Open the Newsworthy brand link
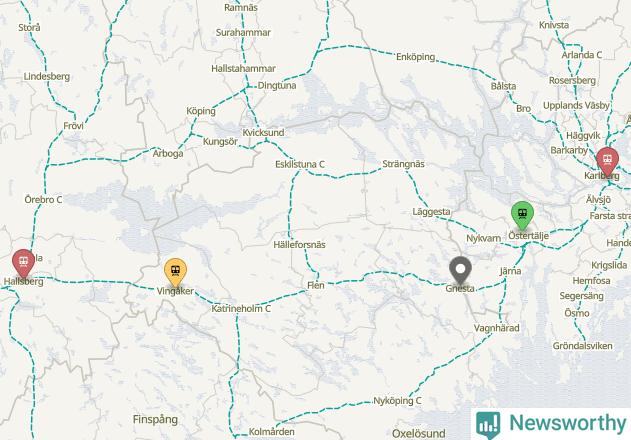The width and height of the screenshot is (631, 440). [568, 423]
